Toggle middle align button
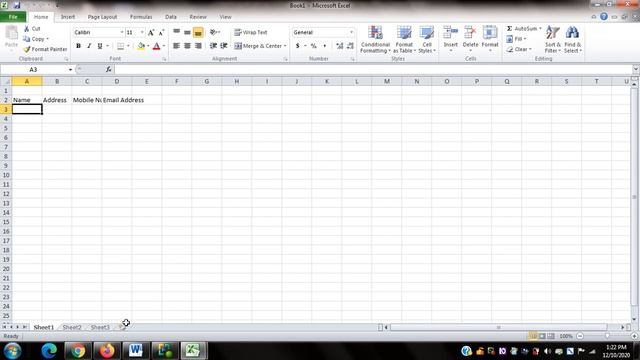This screenshot has width=640, height=360. tap(187, 32)
